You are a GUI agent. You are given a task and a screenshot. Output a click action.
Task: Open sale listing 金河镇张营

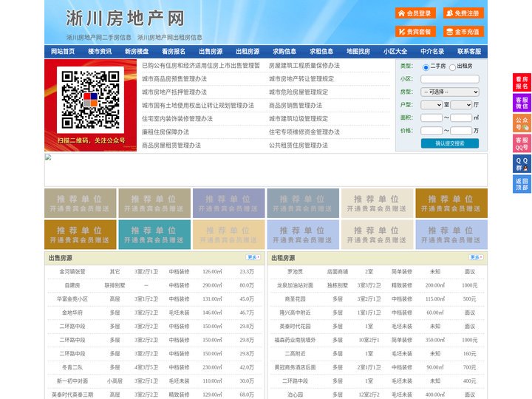(x=72, y=272)
